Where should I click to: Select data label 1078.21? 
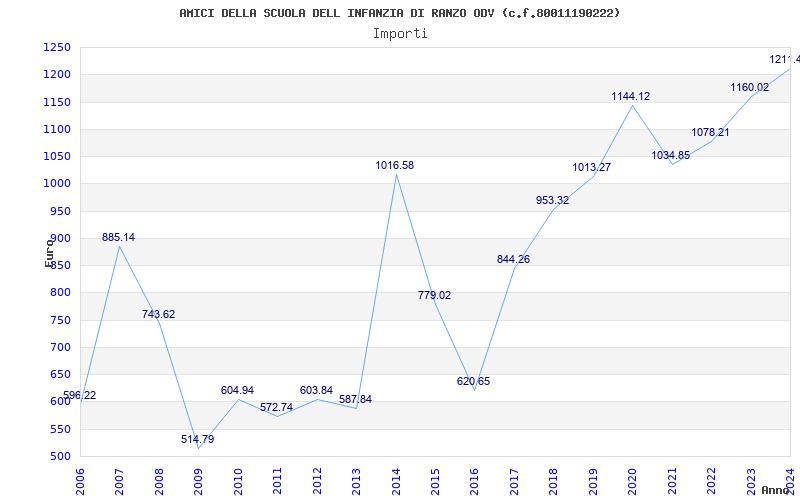[x=710, y=133]
